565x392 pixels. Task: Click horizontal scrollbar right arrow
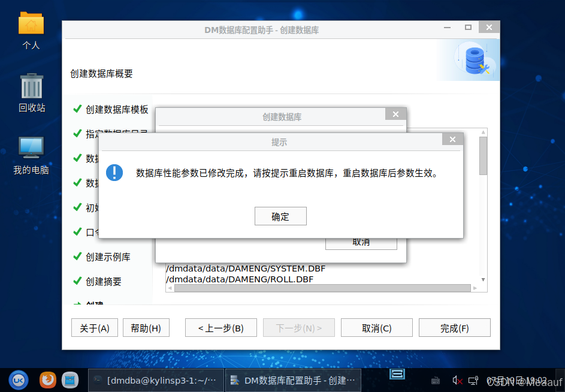coord(475,288)
